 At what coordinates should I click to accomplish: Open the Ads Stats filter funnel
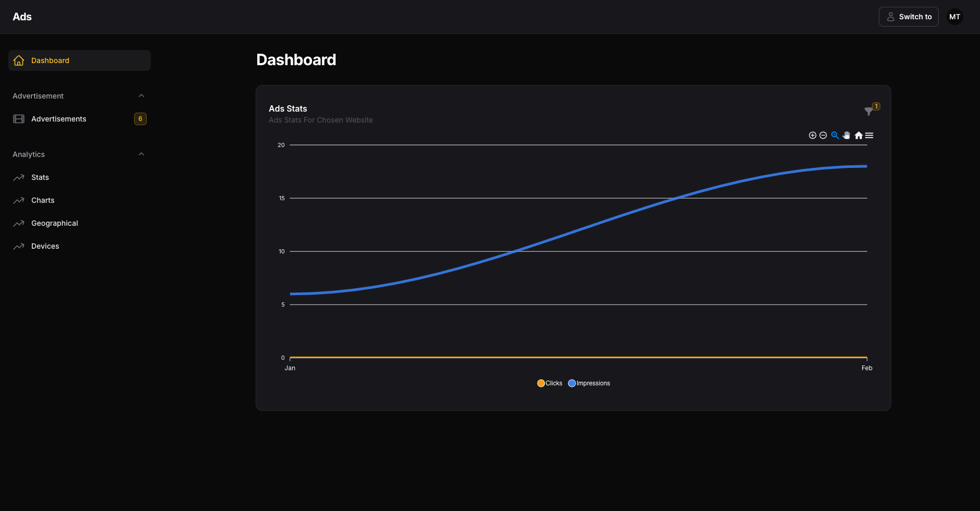pos(869,111)
